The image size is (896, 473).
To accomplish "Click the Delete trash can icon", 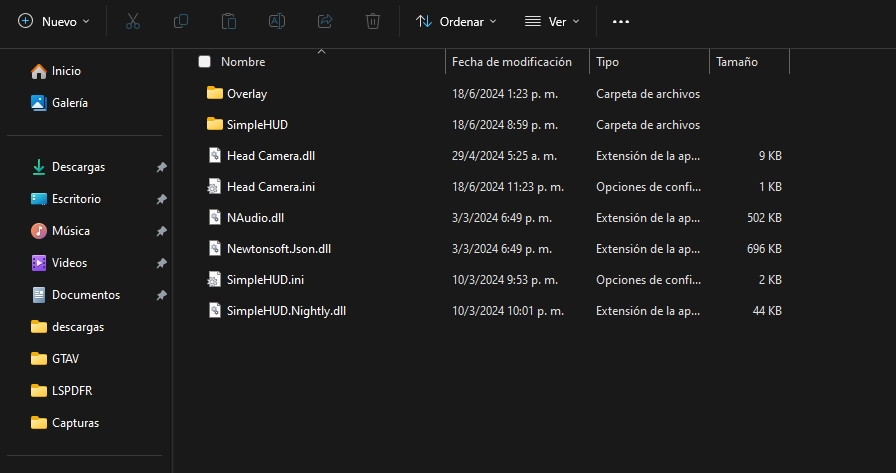I will (x=373, y=21).
